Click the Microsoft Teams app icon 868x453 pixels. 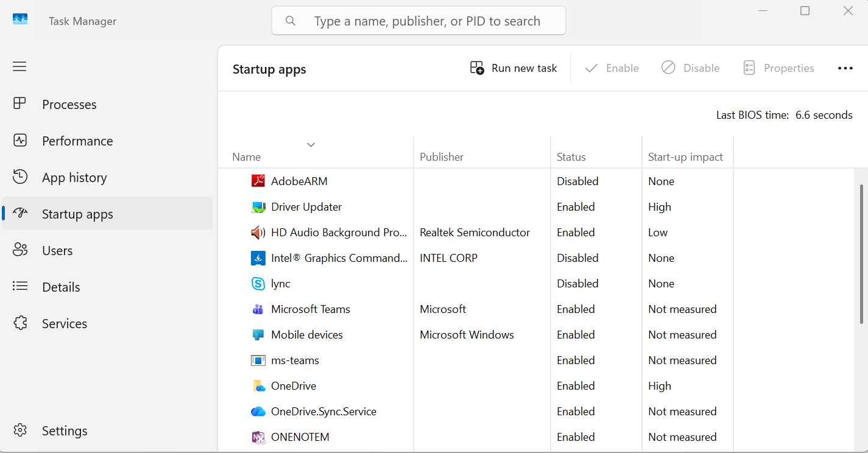point(258,309)
